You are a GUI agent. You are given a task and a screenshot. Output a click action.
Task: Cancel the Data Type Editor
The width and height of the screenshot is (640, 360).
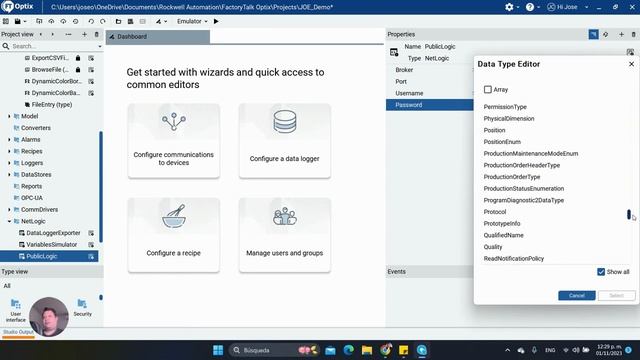(577, 296)
